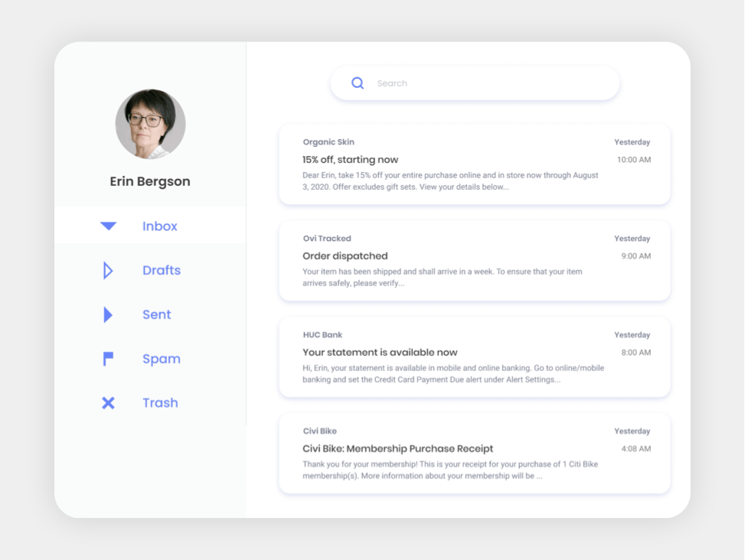The height and width of the screenshot is (560, 745).
Task: Go to the Sent folder label
Action: 157,314
